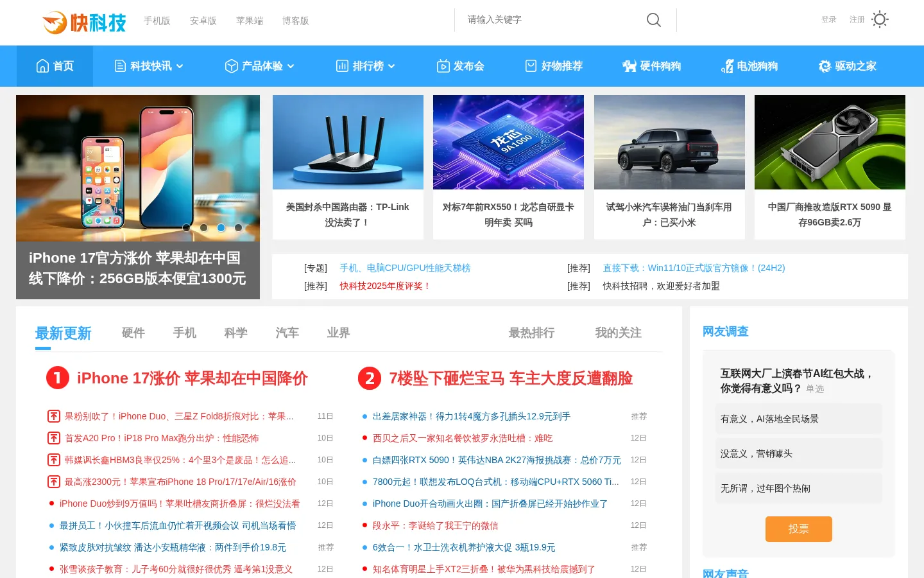Open the TP-Link router article thumbnail
The height and width of the screenshot is (578, 924).
[x=348, y=142]
